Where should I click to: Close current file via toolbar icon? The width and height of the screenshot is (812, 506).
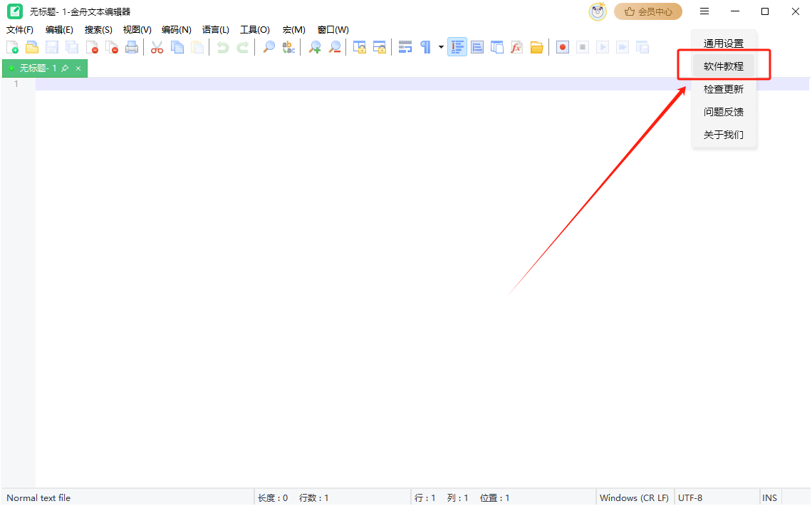coord(92,48)
